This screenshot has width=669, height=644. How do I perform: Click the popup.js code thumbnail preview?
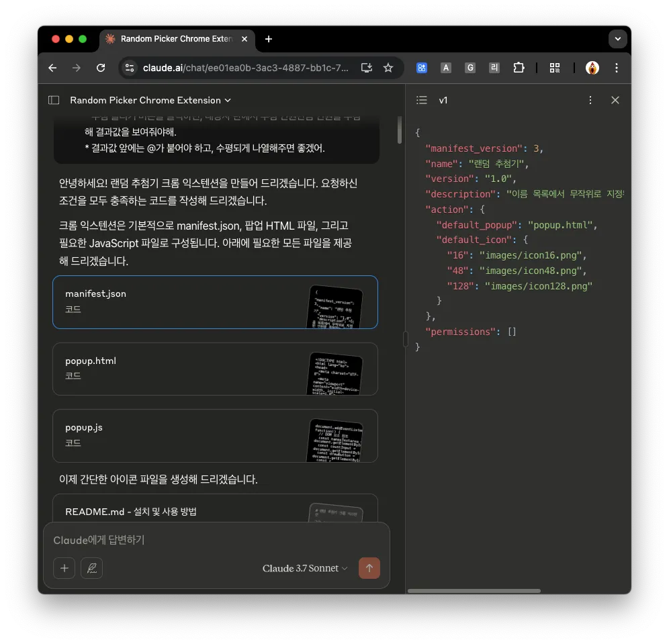[334, 441]
